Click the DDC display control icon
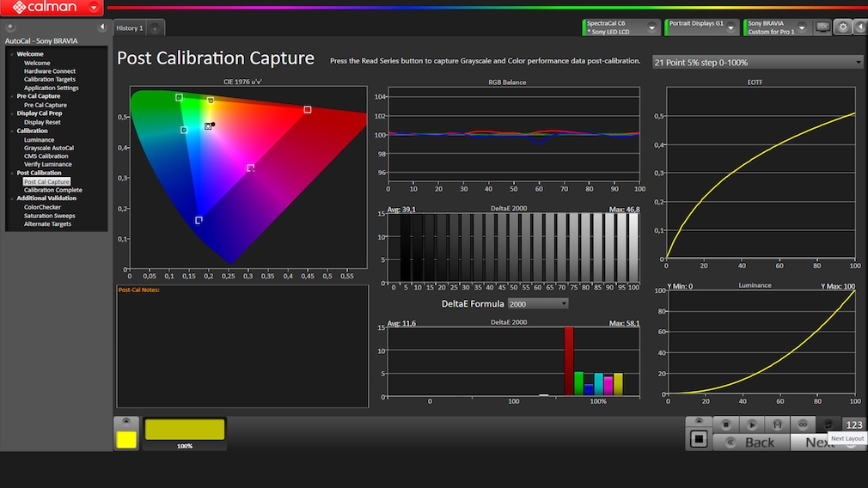This screenshot has height=488, width=868. tap(822, 27)
